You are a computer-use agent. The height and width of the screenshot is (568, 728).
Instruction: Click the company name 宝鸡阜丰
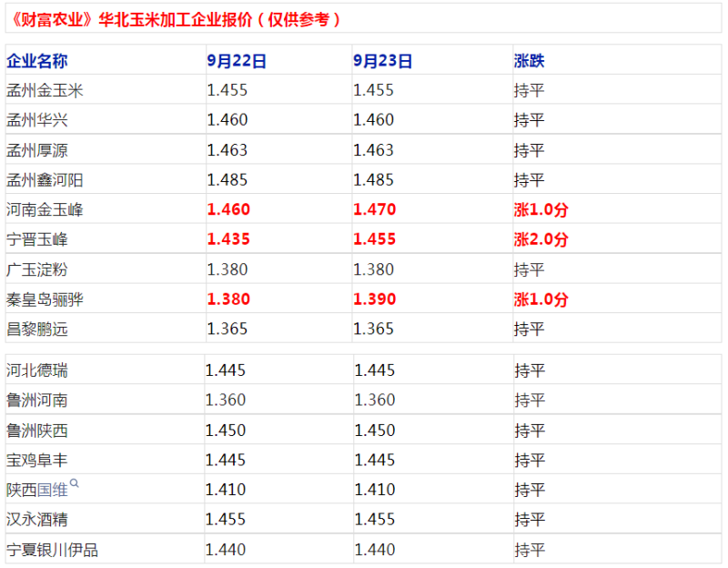click(x=37, y=460)
